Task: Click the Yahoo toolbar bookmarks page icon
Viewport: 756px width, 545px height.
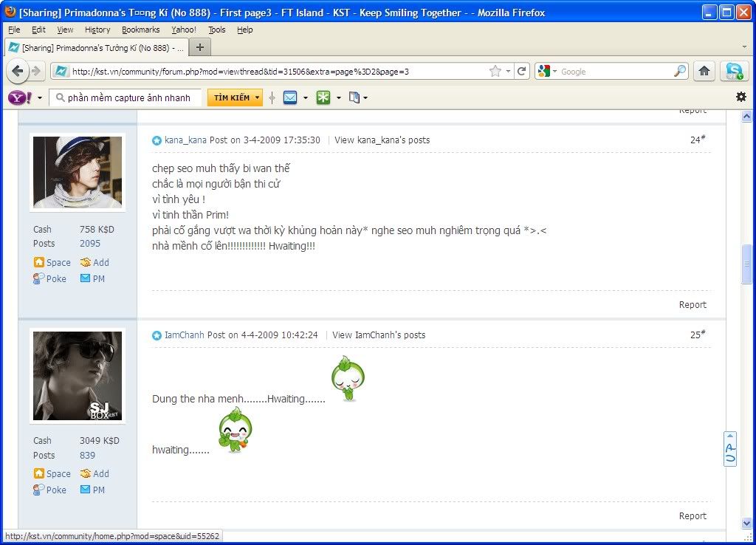Action: click(x=354, y=98)
